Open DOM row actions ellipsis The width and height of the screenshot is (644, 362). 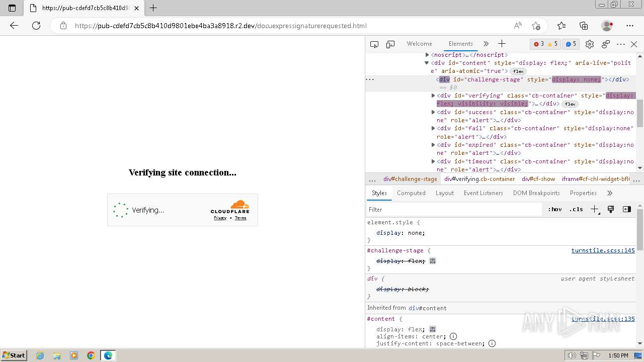coord(370,79)
